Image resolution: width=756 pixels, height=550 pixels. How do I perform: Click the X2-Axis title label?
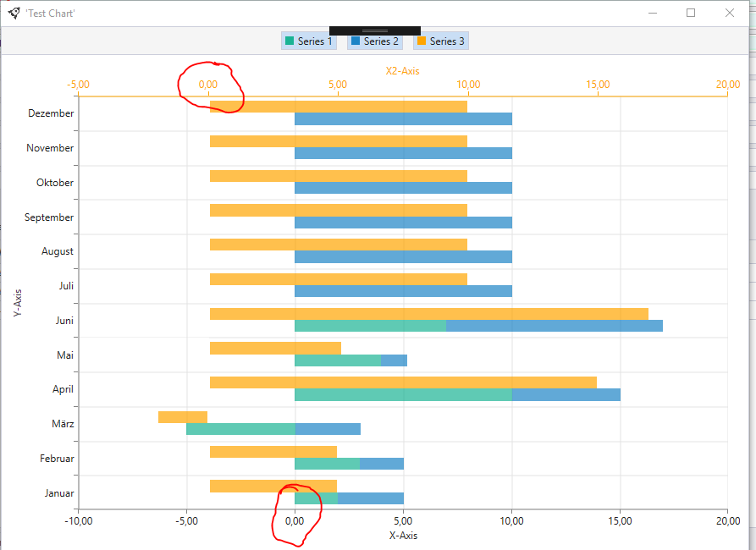(403, 71)
